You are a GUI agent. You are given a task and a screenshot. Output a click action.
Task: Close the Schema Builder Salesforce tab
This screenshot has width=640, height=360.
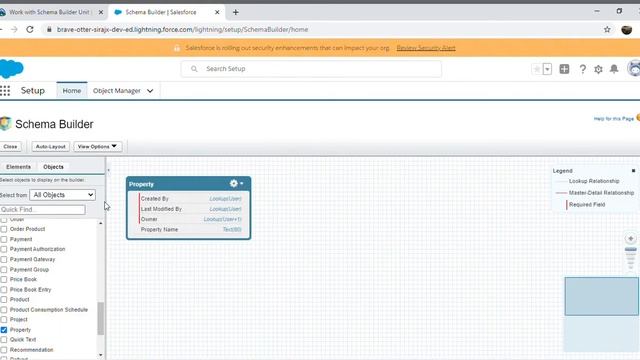pyautogui.click(x=217, y=12)
